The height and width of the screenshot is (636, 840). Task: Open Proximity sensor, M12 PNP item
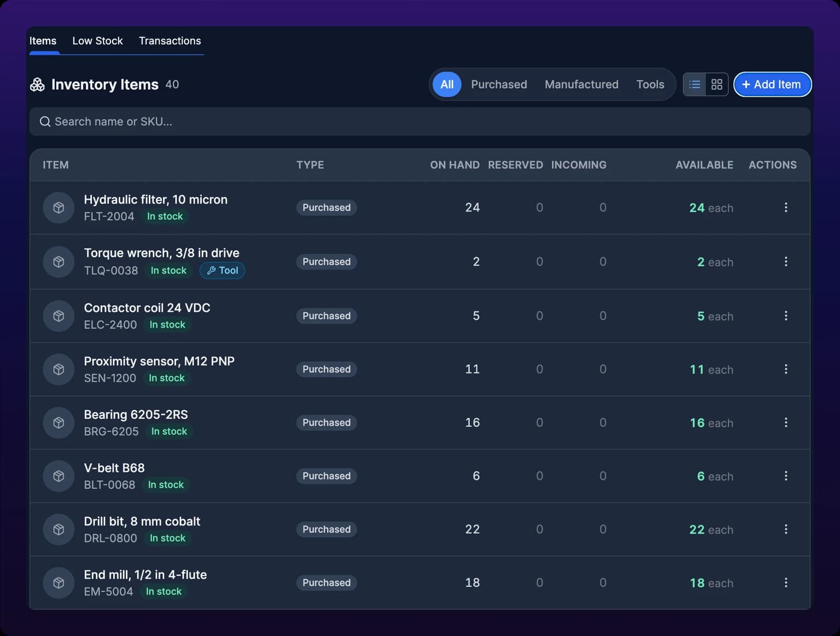pyautogui.click(x=159, y=361)
